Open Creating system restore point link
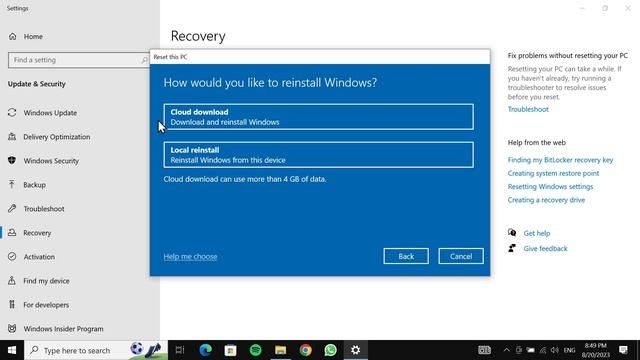This screenshot has height=360, width=640. pos(553,173)
